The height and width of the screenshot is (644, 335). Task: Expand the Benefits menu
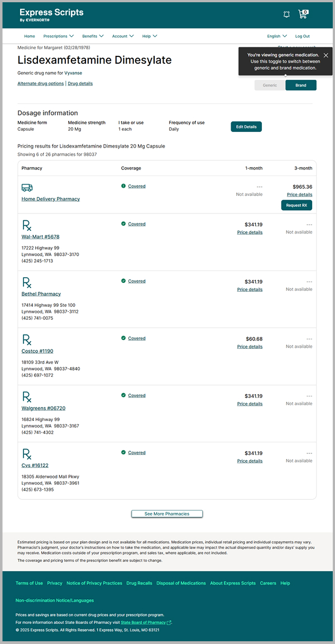(x=93, y=36)
